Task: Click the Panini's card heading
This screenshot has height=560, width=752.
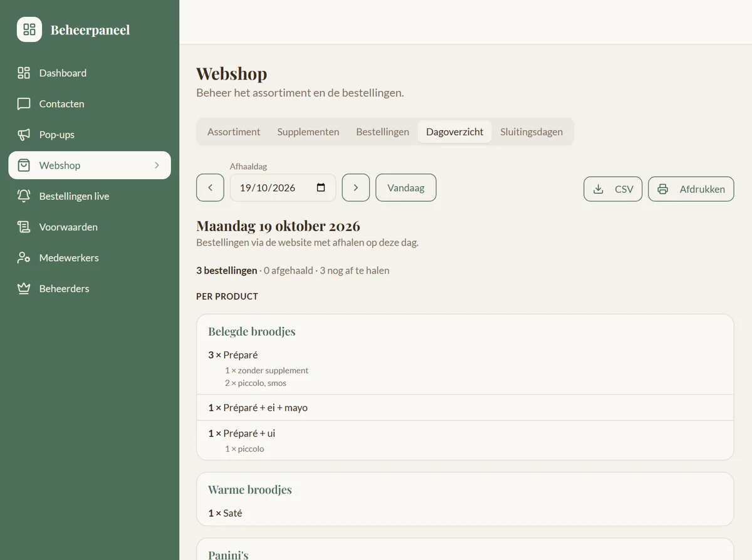Action: (228, 554)
